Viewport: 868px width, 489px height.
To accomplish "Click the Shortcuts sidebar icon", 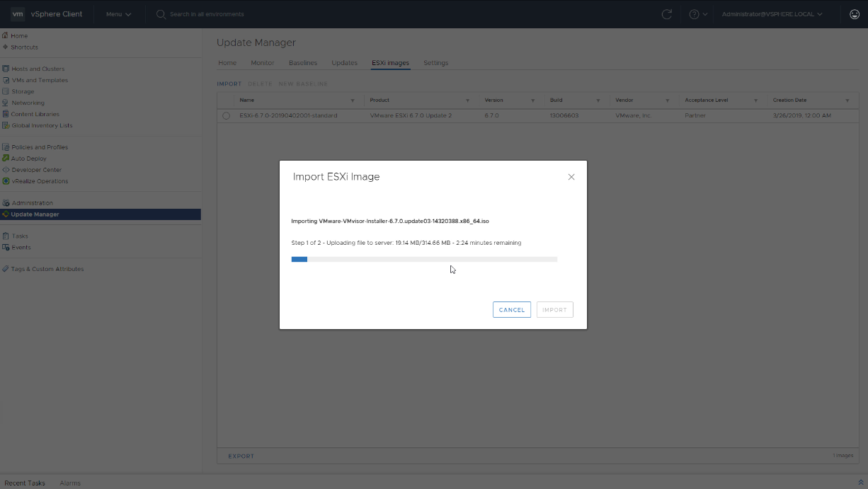I will 6,47.
